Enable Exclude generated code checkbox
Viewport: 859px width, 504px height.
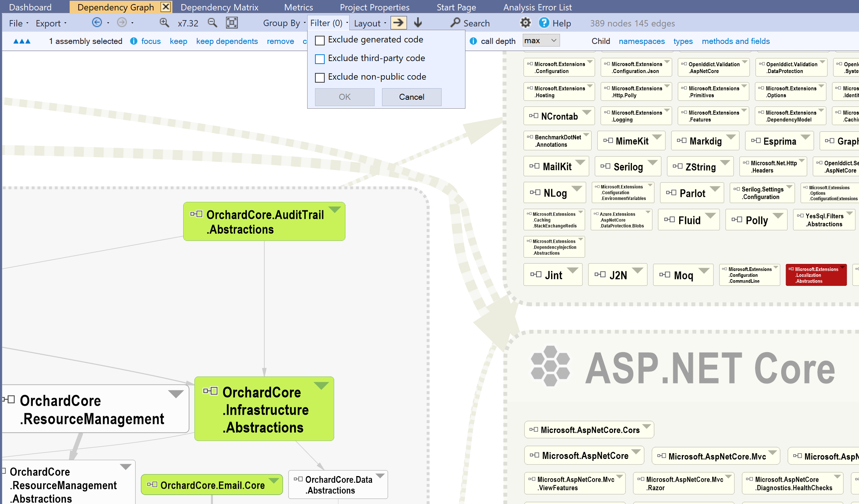tap(320, 40)
